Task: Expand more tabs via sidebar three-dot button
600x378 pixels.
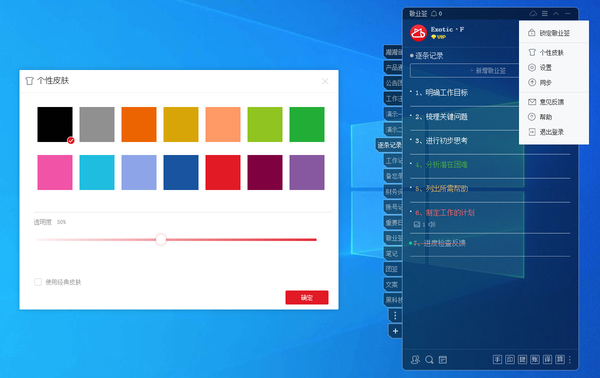Action: coord(395,315)
